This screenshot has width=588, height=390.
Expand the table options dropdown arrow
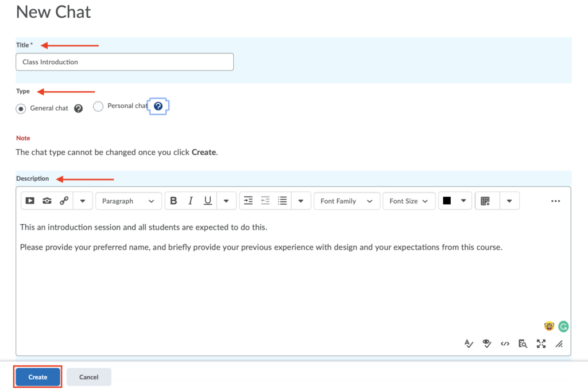[509, 201]
